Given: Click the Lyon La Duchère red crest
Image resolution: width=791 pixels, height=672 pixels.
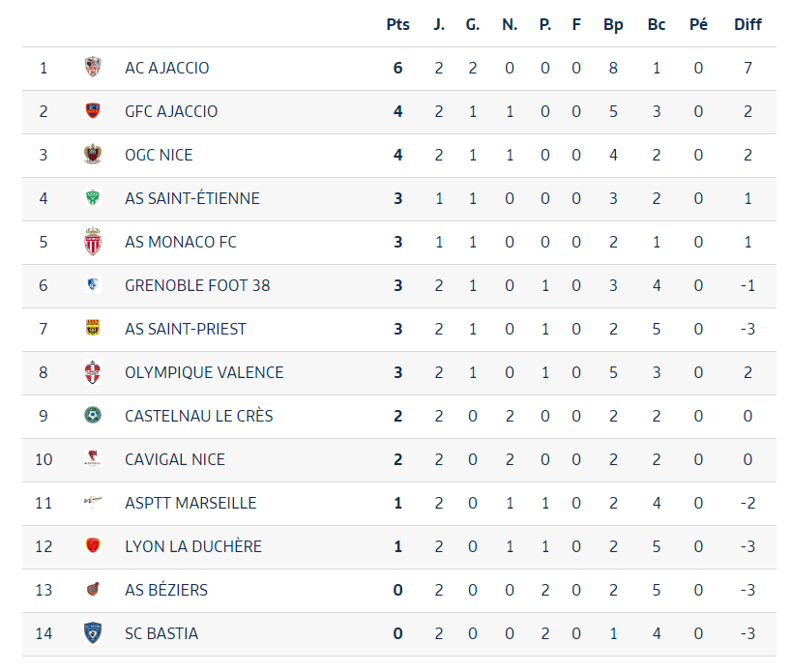Looking at the screenshot, I should click(93, 546).
